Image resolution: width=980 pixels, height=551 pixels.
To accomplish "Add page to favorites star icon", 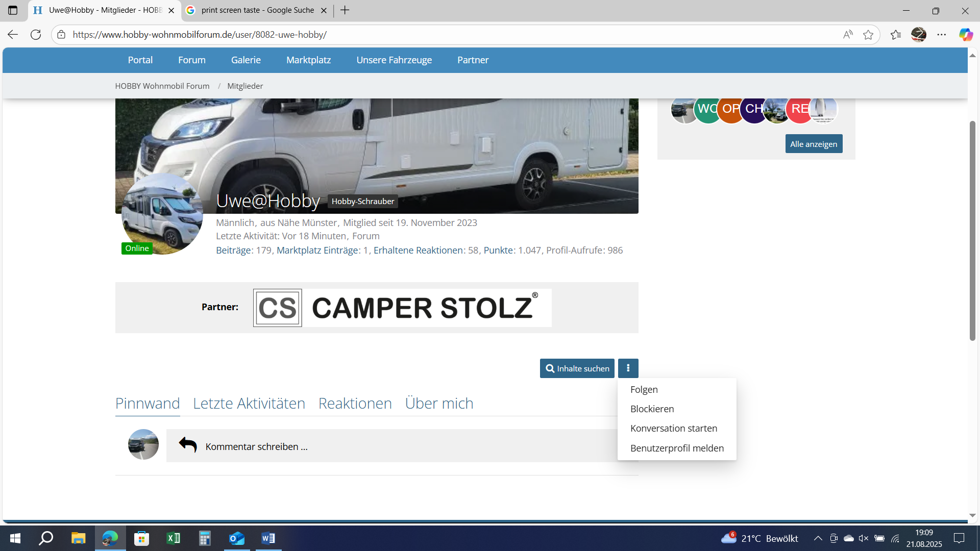I will (868, 35).
